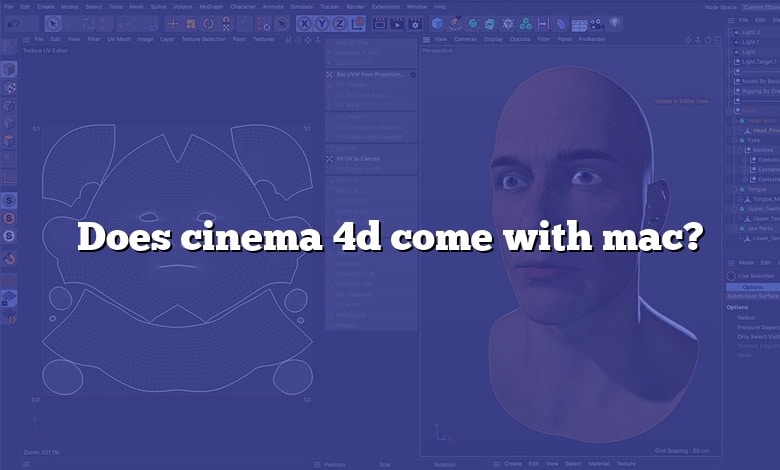The height and width of the screenshot is (470, 780).
Task: Click the Render to Picture Viewer icon
Action: (x=397, y=23)
